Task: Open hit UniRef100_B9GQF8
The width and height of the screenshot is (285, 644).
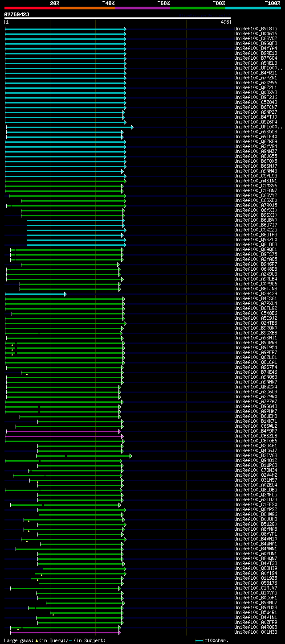Action: [x=256, y=43]
